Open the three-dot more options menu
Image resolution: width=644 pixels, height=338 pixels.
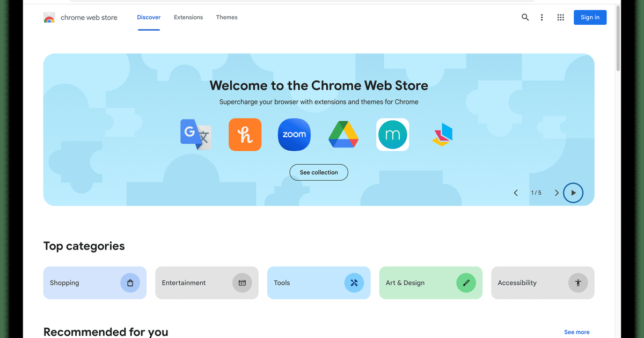pos(541,17)
